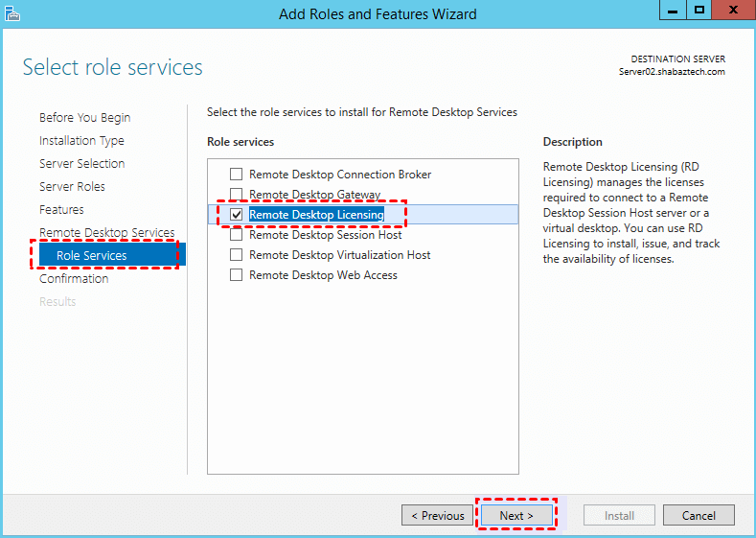
Task: Tick Remote Desktop Session Host checkbox
Action: 237,235
